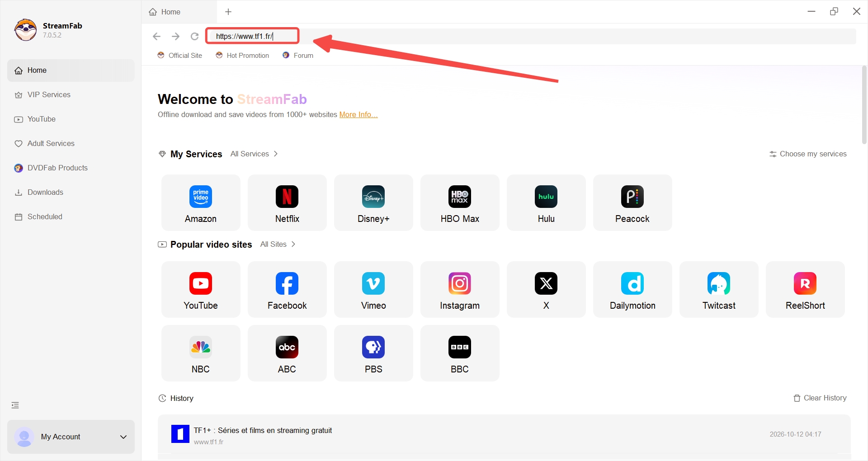Screen dimensions: 868x461
Task: Open the NBC site tile
Action: click(x=201, y=353)
